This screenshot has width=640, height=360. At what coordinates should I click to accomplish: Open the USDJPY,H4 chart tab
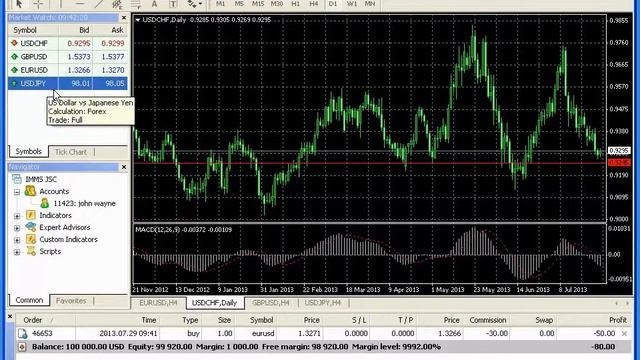point(322,303)
